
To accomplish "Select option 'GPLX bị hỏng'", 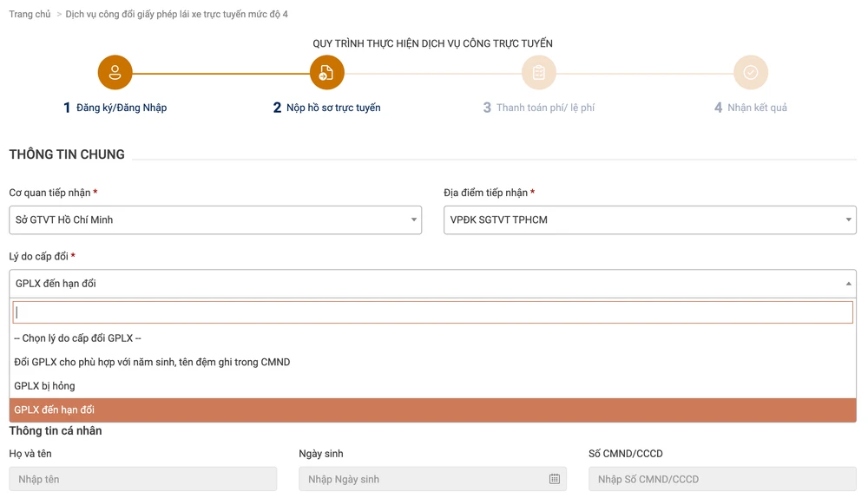I will tap(44, 386).
